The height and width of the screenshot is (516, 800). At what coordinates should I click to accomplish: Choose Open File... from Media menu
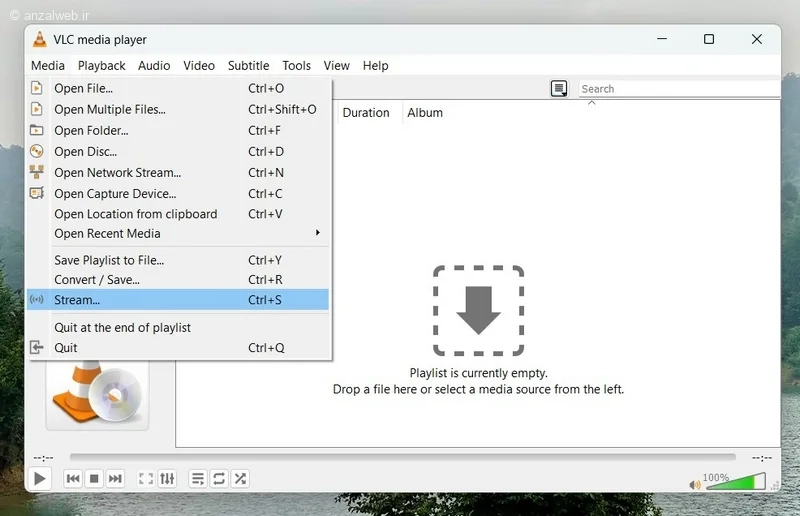pyautogui.click(x=178, y=88)
